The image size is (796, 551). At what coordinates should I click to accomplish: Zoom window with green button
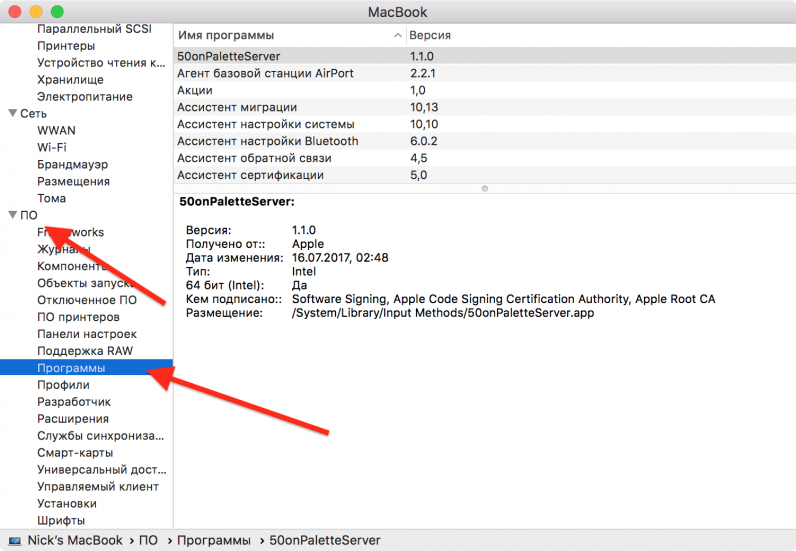point(57,11)
